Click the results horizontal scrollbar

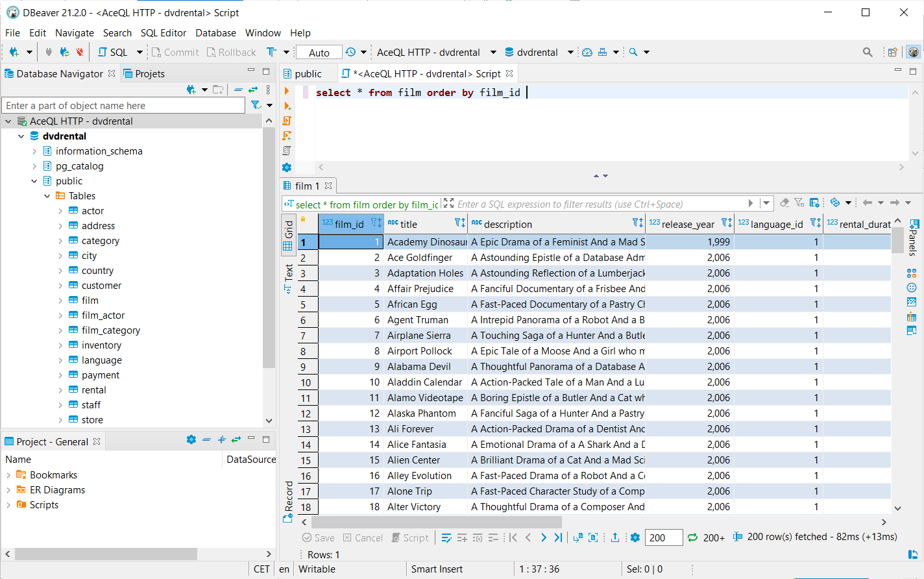pyautogui.click(x=436, y=522)
